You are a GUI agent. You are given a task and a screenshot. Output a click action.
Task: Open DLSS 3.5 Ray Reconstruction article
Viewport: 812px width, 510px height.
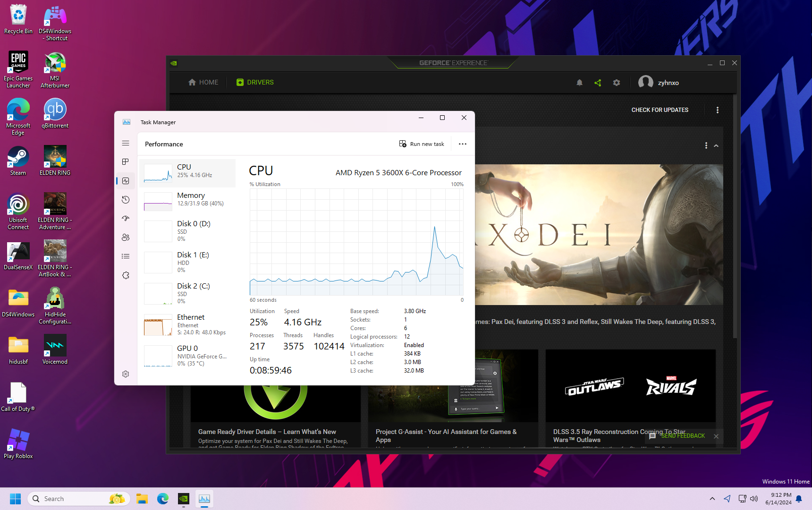pos(631,399)
